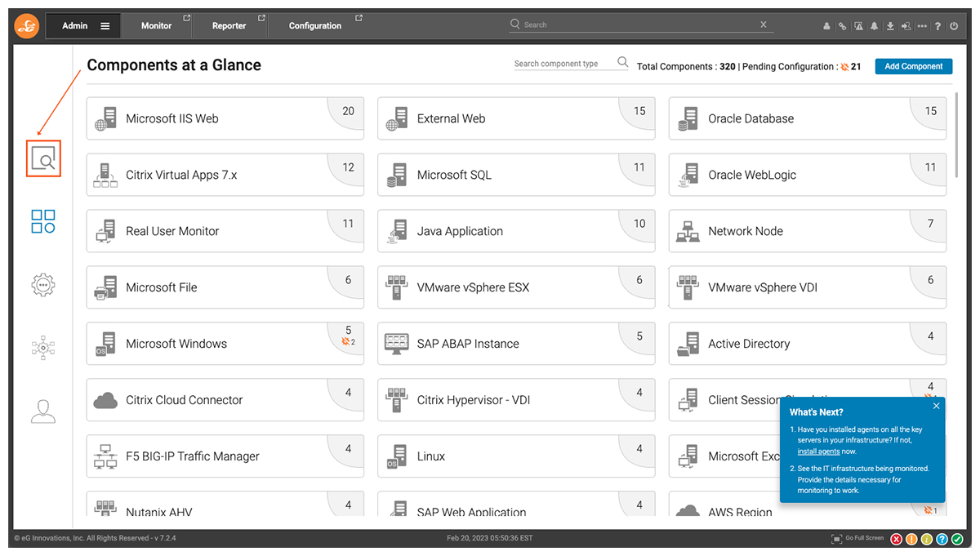Viewport: 980px width, 556px height.
Task: Open the help question mark icon
Action: pyautogui.click(x=938, y=26)
